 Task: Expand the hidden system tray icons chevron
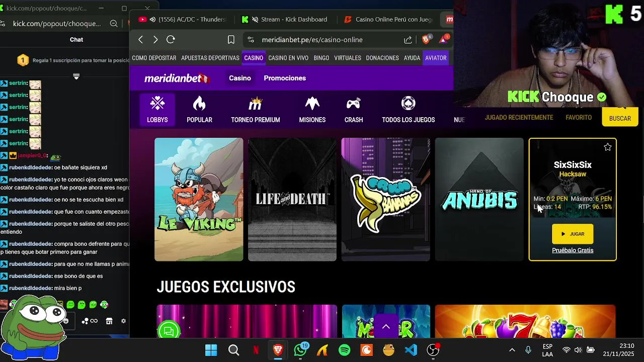[x=512, y=350]
